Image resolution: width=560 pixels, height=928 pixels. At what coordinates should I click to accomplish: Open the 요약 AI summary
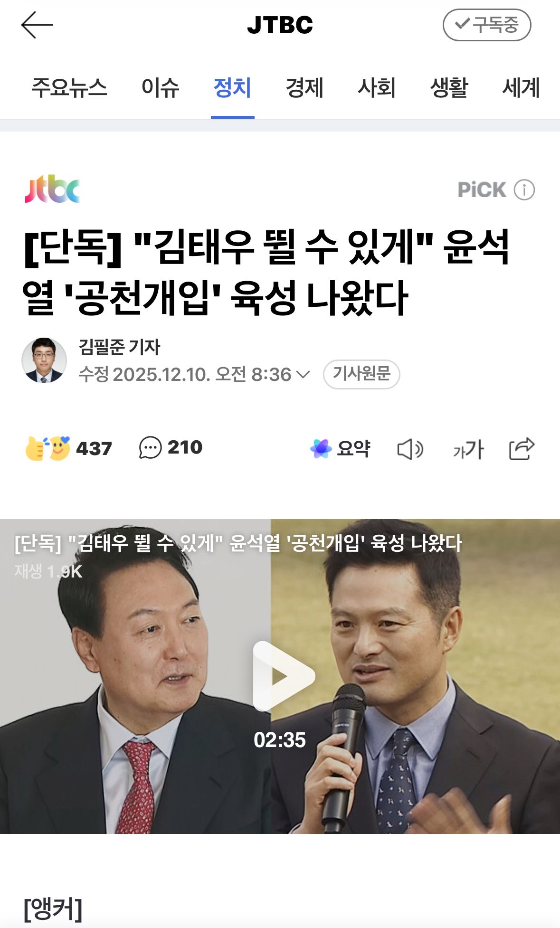[340, 448]
